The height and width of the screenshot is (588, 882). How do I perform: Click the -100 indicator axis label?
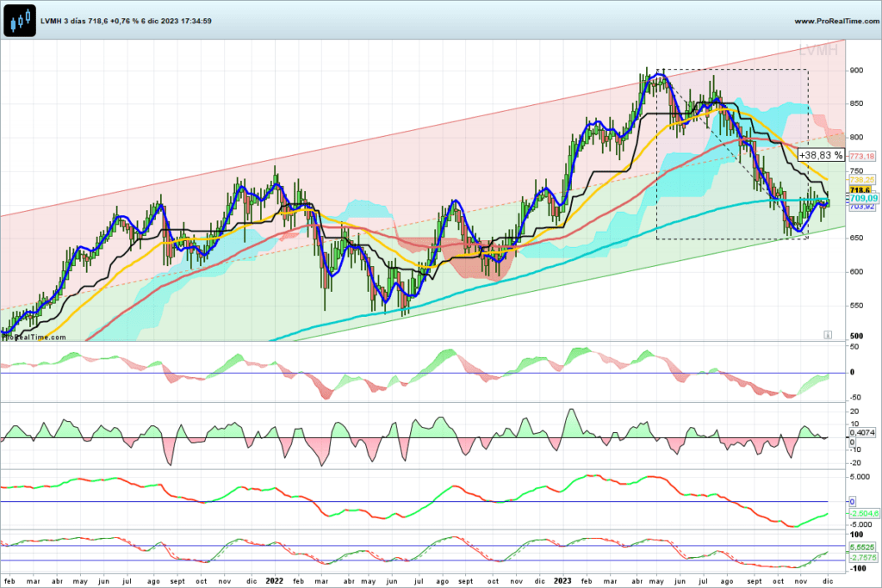pos(857,568)
